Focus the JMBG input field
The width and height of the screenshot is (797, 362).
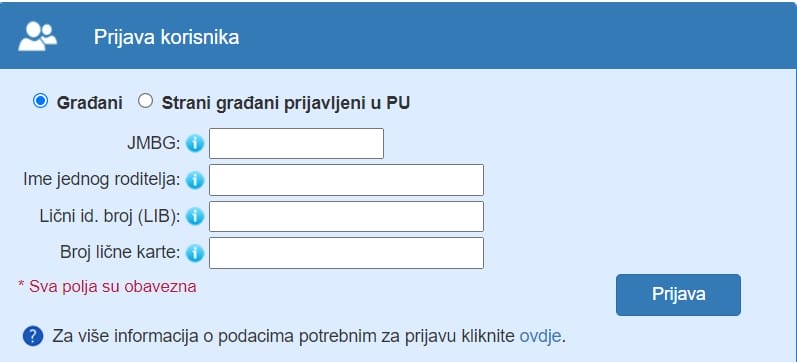click(296, 143)
